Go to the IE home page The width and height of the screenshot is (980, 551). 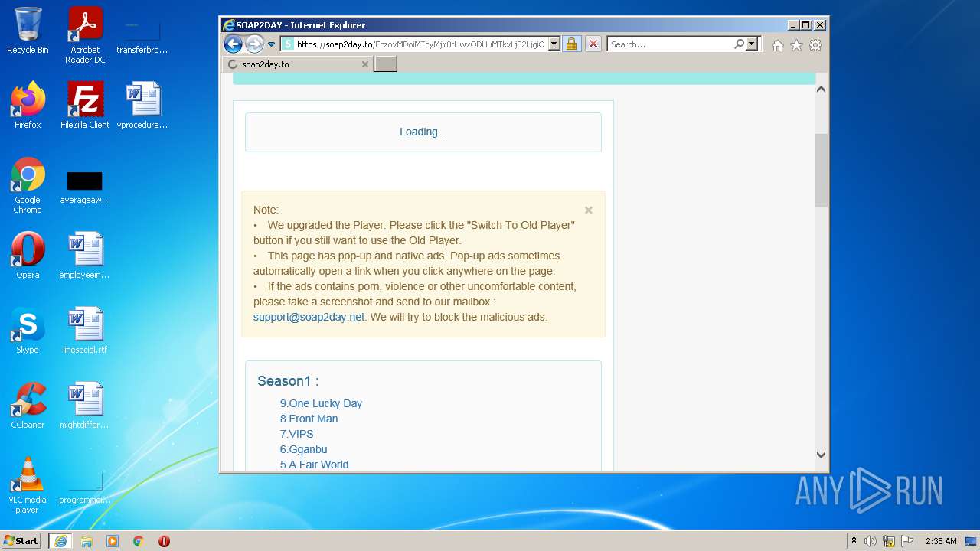point(778,45)
